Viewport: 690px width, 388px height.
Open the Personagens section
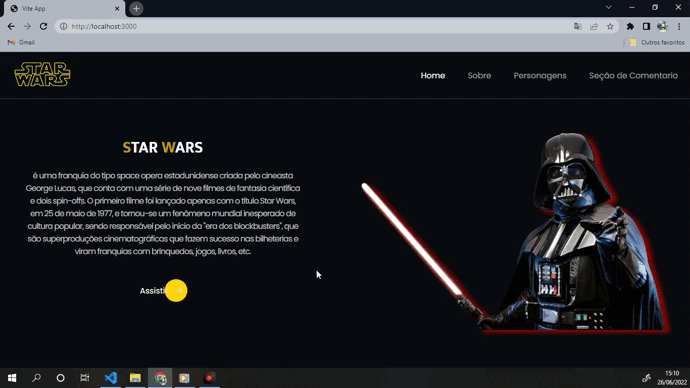[540, 76]
